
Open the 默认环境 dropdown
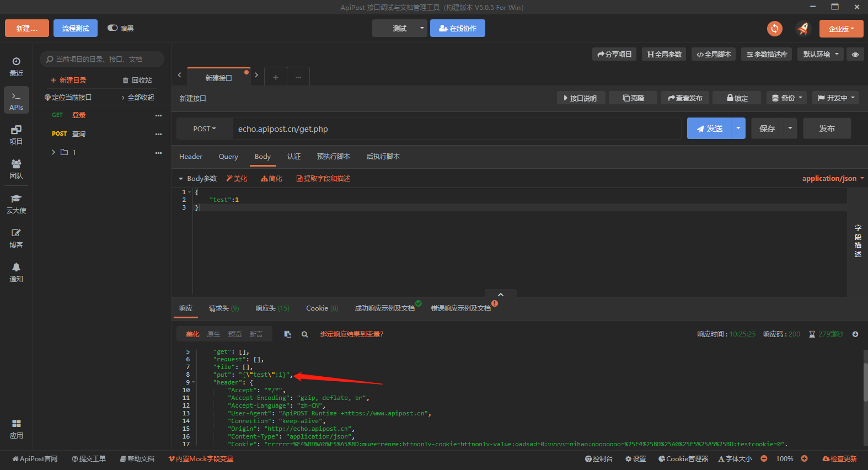pos(821,54)
